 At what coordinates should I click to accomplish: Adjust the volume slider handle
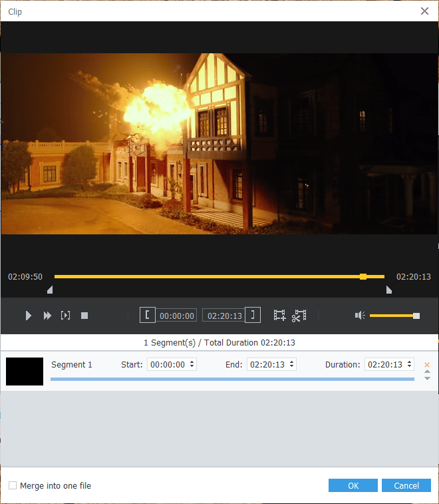[x=416, y=316]
